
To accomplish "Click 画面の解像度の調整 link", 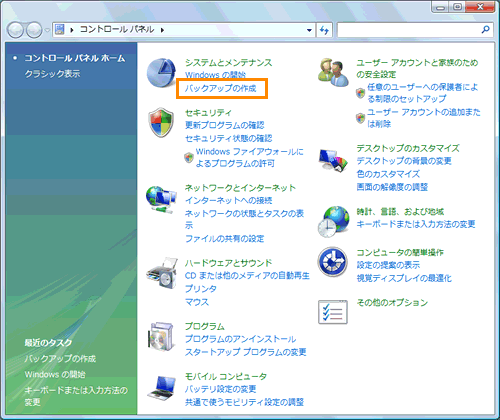I will pos(392,187).
